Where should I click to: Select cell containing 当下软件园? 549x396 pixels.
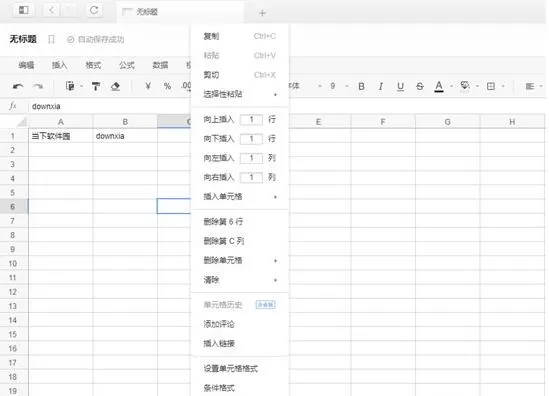(x=61, y=136)
